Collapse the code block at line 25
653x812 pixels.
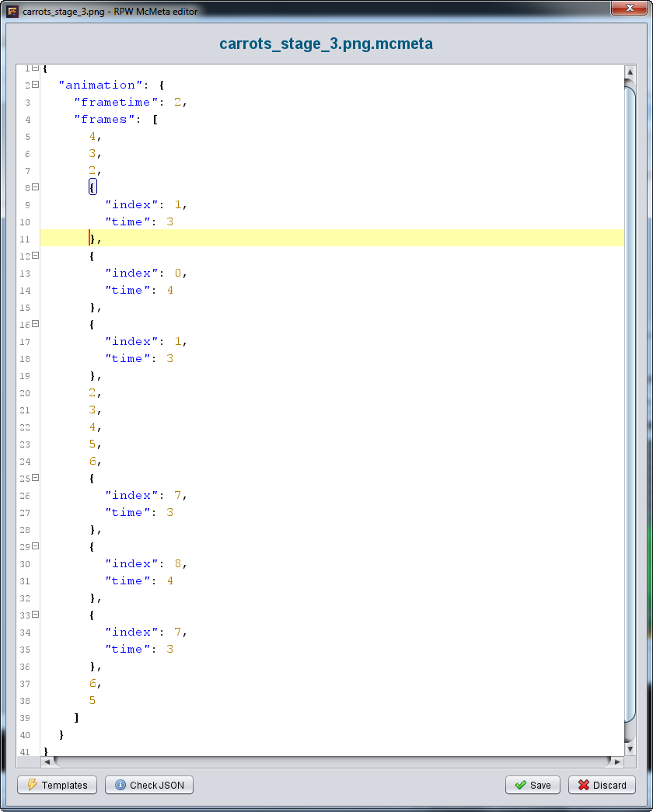point(36,479)
